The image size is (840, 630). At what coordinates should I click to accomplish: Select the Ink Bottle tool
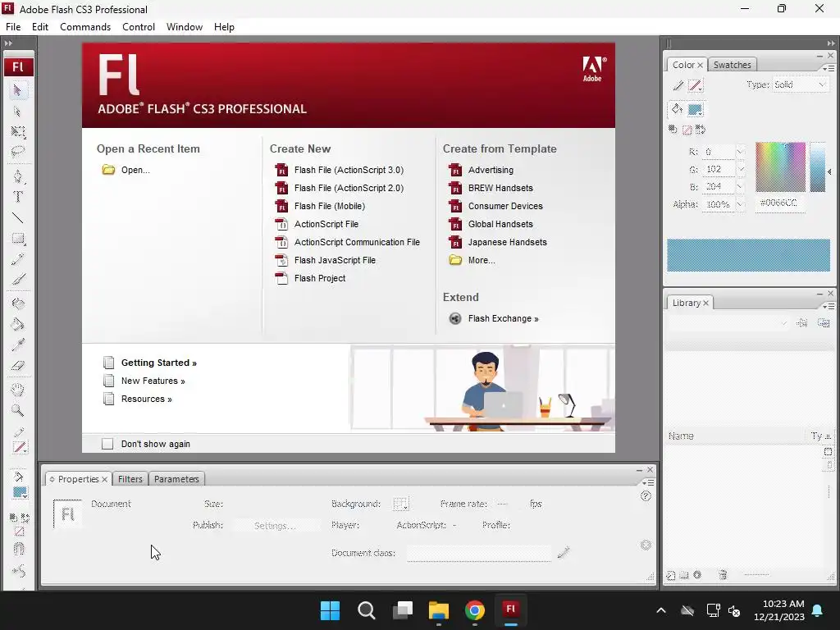(x=18, y=304)
